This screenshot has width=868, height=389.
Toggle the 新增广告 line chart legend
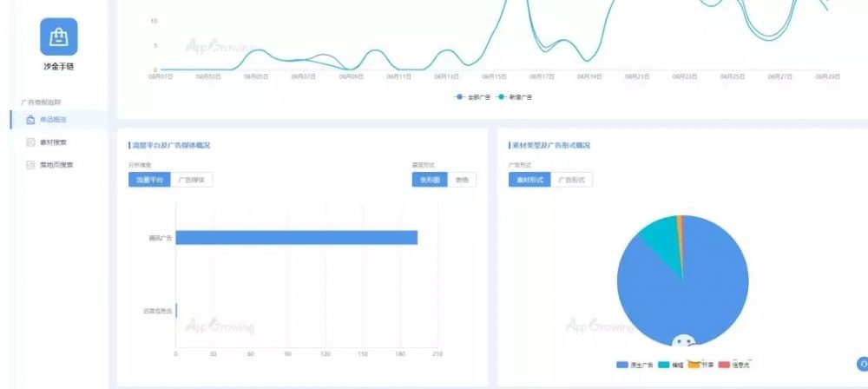pyautogui.click(x=516, y=96)
